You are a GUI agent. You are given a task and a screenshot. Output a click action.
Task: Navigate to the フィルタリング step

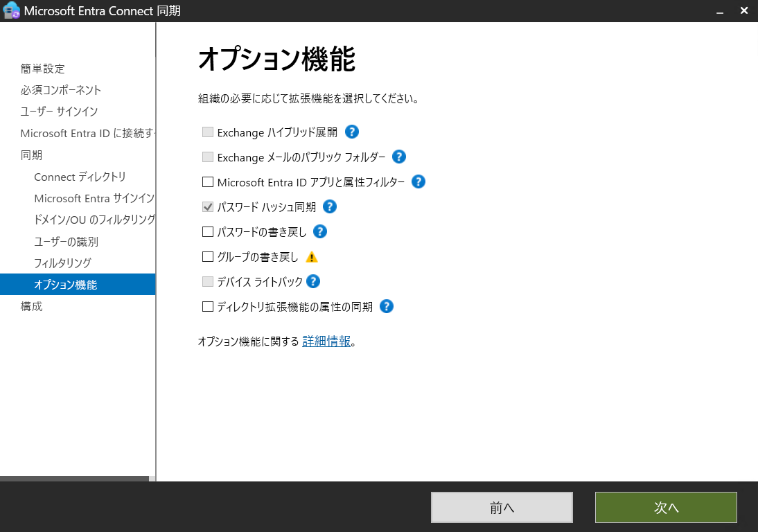point(62,263)
